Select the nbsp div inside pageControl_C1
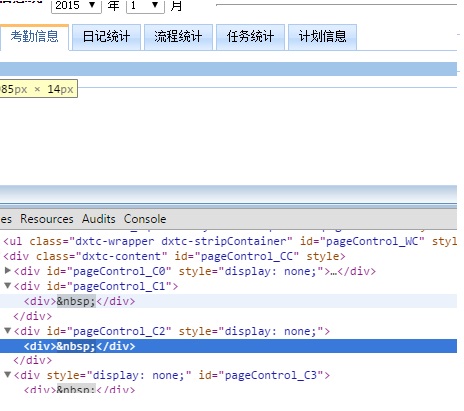 [x=228, y=301]
